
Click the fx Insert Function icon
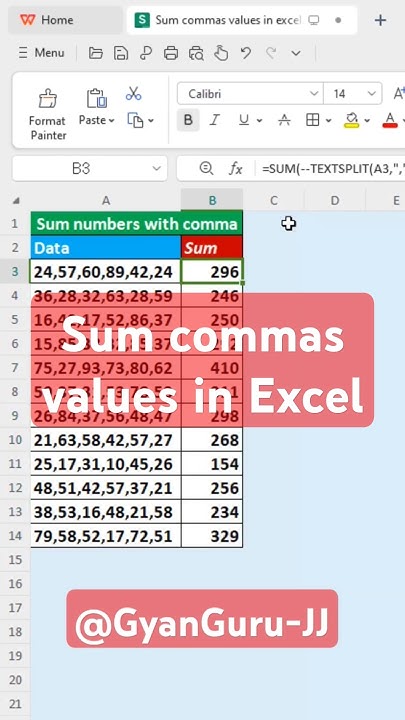pyautogui.click(x=236, y=169)
